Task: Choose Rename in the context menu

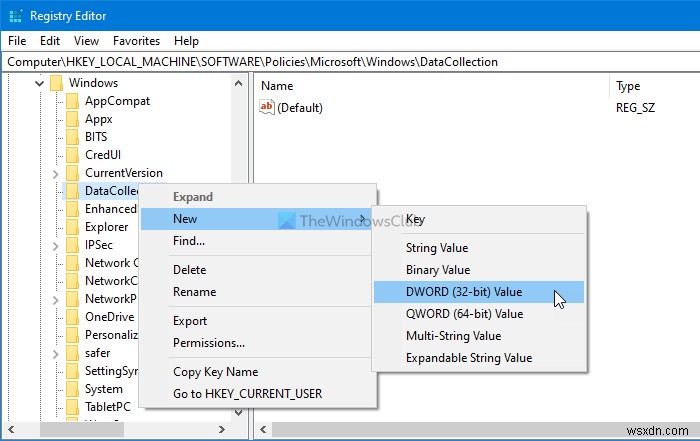Action: 258,292
